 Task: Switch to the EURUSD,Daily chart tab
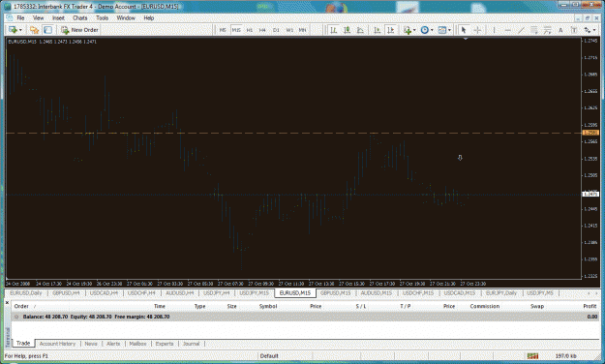(25, 293)
